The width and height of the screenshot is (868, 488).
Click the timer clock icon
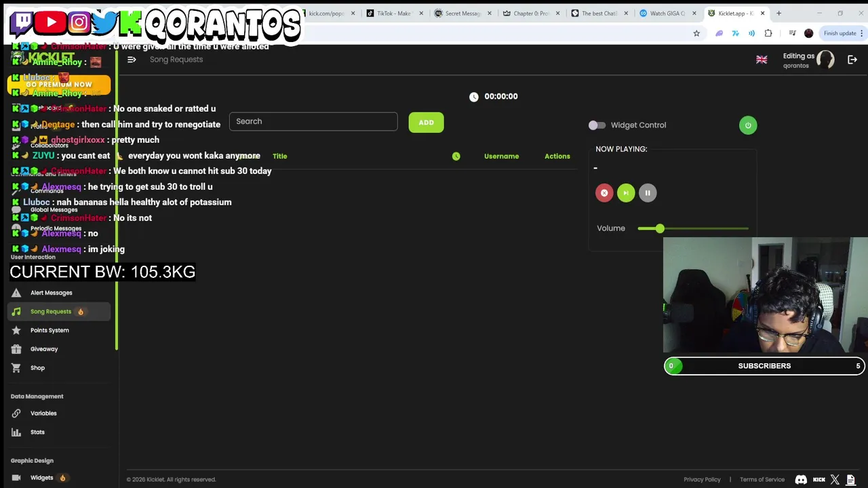click(473, 97)
